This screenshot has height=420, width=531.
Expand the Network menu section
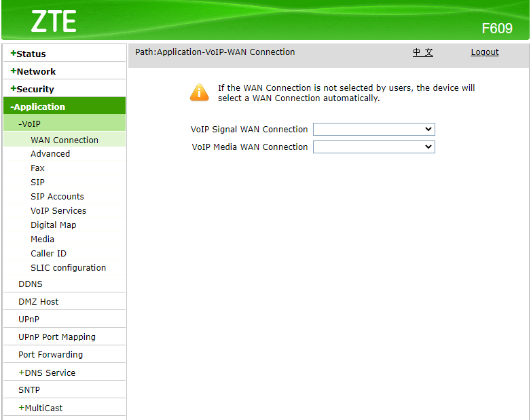(34, 71)
